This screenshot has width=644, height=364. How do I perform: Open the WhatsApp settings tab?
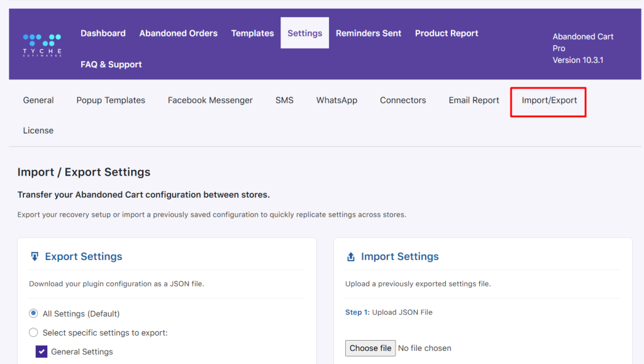pos(336,100)
